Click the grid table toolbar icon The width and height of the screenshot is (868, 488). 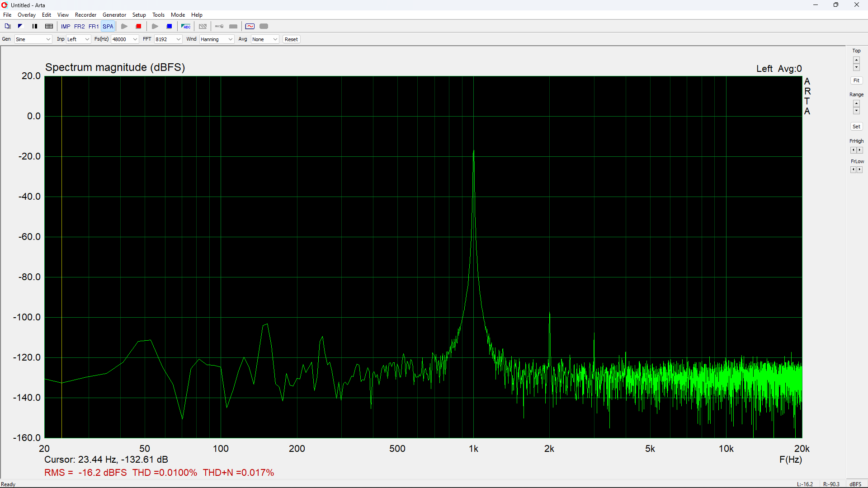49,26
